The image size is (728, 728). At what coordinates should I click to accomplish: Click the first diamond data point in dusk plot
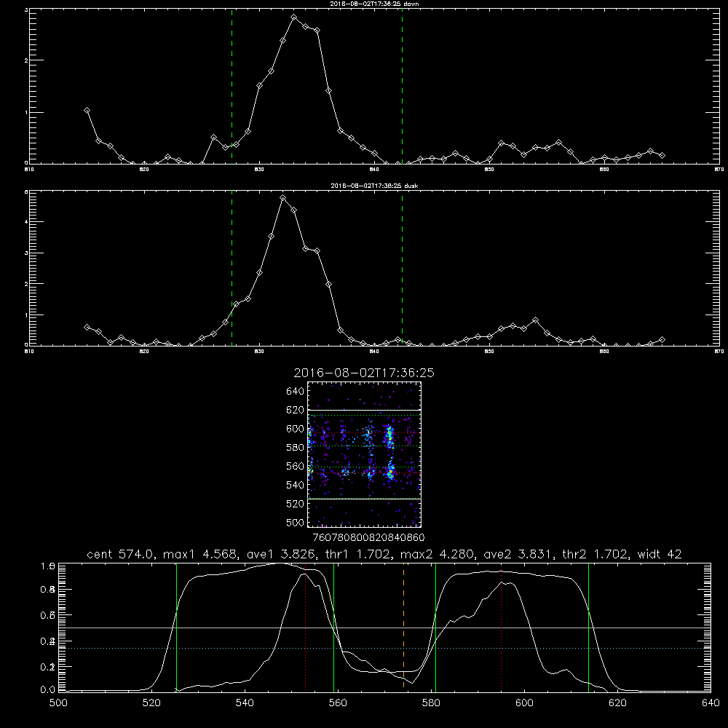coord(87,328)
